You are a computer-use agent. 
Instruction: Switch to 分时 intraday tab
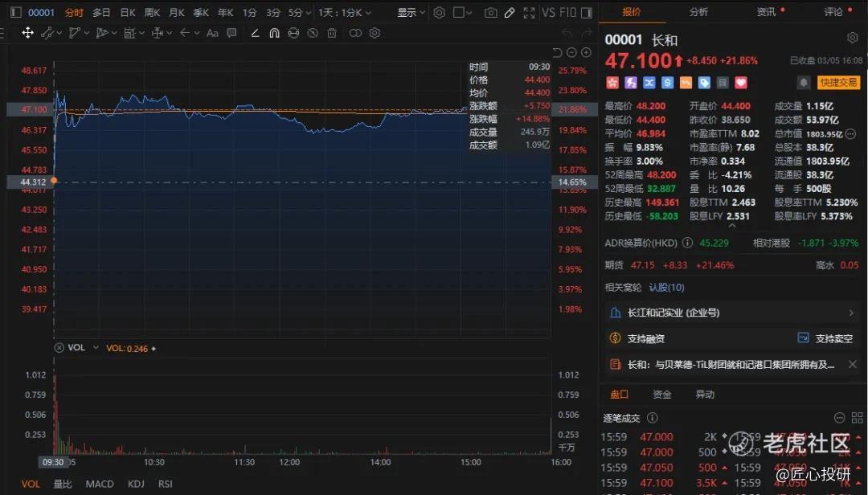[x=74, y=12]
